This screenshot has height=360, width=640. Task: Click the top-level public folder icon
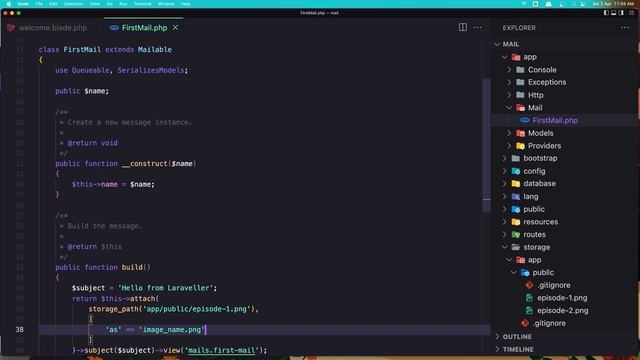click(x=516, y=209)
